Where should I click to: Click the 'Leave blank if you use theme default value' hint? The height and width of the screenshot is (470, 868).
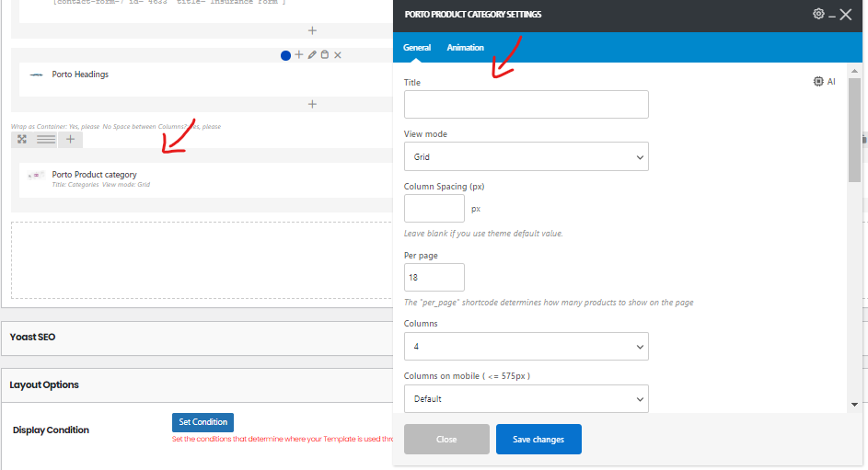[x=483, y=234]
